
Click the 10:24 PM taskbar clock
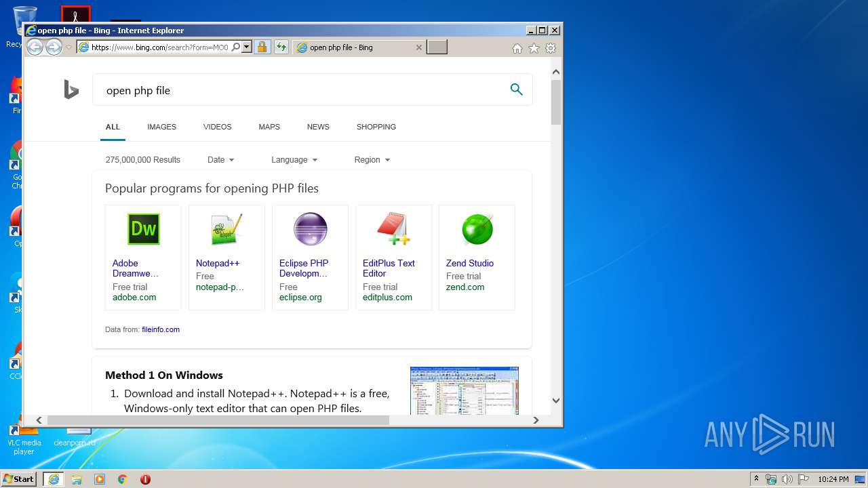point(833,479)
